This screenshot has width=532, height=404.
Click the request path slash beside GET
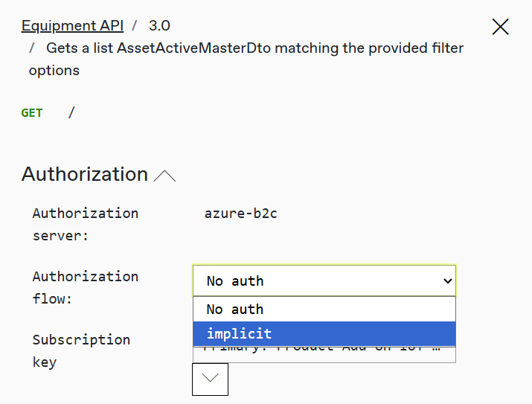point(71,113)
